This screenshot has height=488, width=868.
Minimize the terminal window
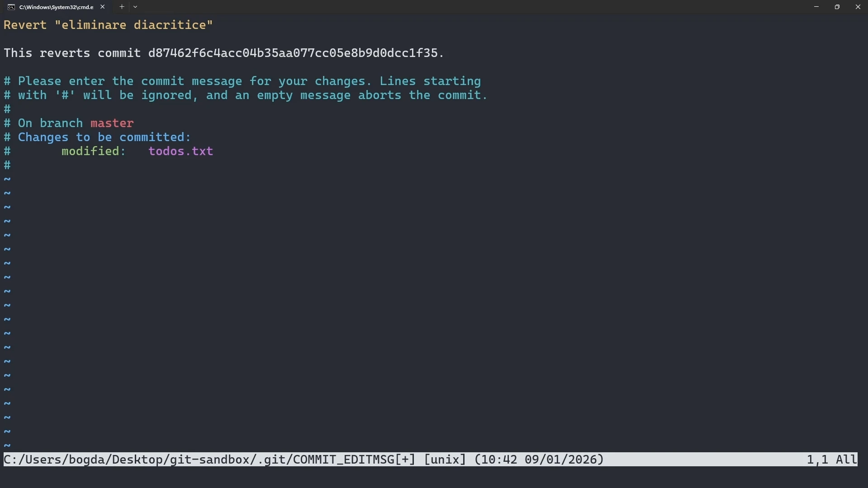[x=816, y=7]
